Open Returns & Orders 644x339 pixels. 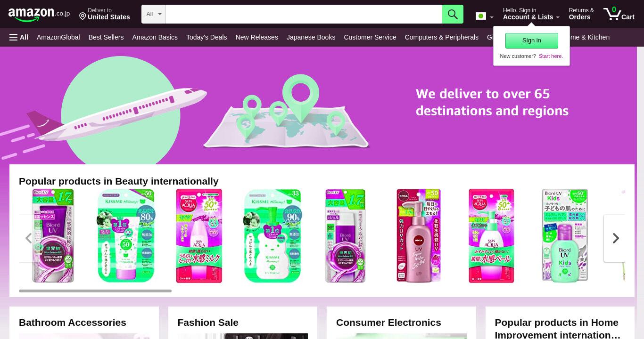click(x=581, y=14)
